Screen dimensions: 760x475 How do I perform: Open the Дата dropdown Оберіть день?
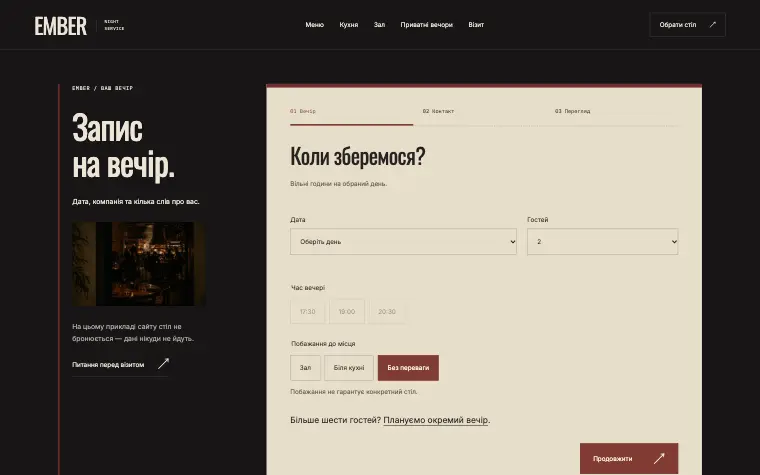point(403,241)
